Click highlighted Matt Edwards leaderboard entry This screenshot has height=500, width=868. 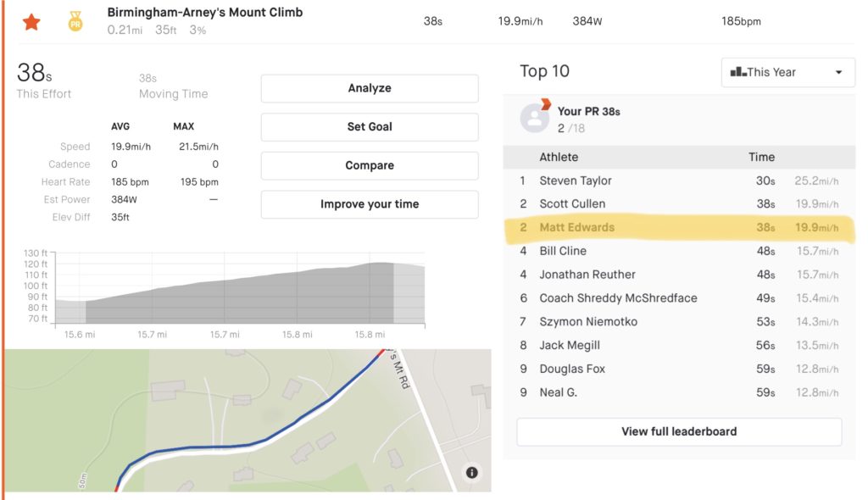[x=577, y=227]
